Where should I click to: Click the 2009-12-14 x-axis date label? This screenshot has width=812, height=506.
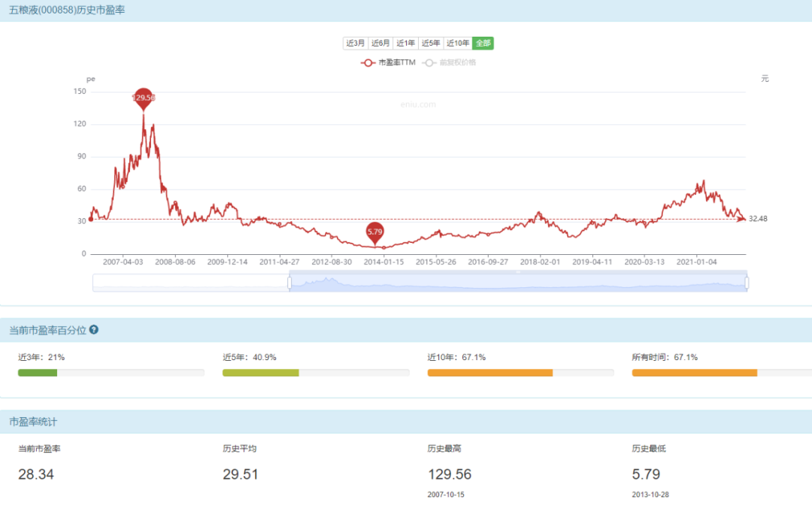227,262
